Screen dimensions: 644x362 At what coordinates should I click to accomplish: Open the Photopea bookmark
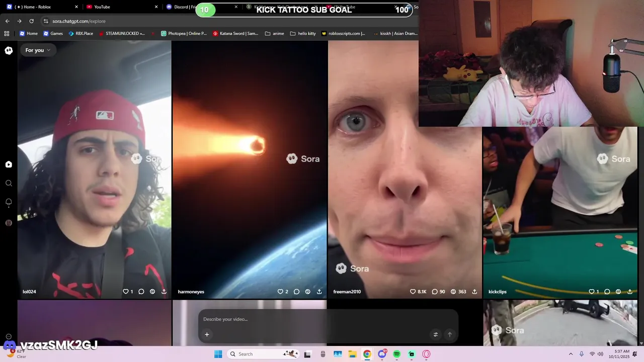pyautogui.click(x=184, y=34)
